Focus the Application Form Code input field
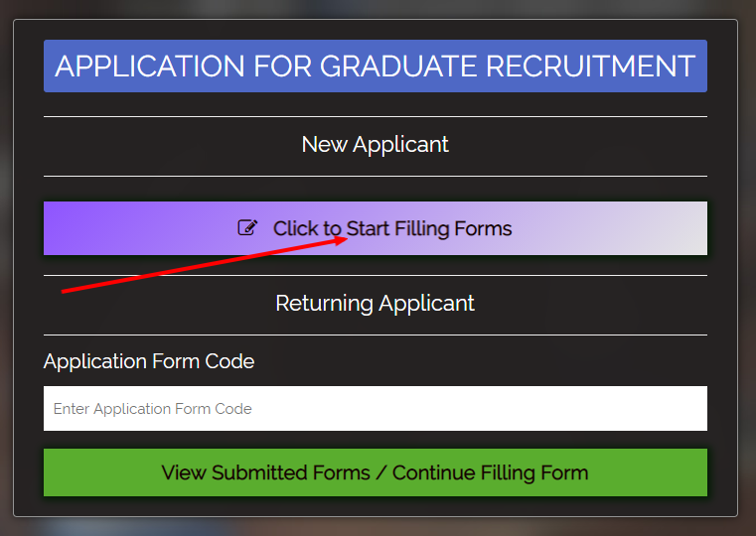The height and width of the screenshot is (536, 756). coord(376,408)
